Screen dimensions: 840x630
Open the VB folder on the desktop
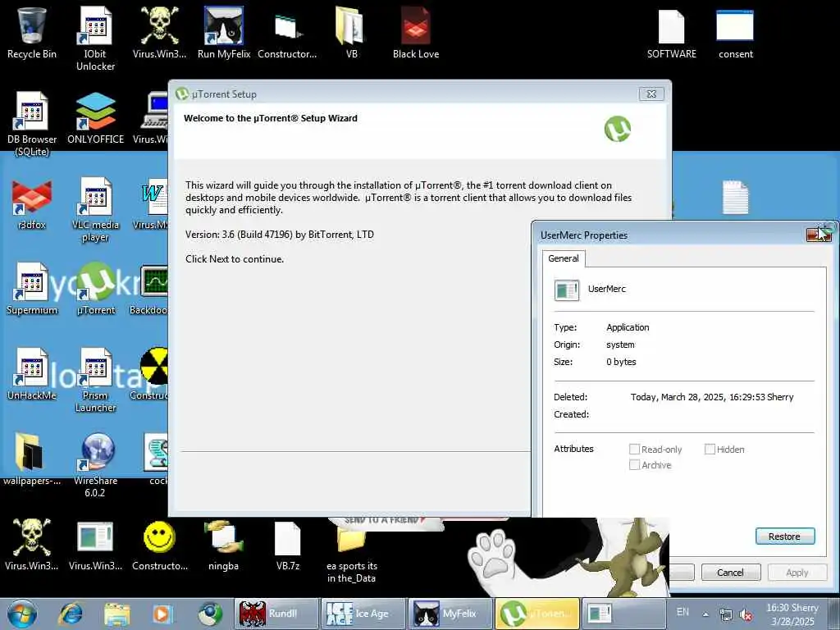point(351,33)
